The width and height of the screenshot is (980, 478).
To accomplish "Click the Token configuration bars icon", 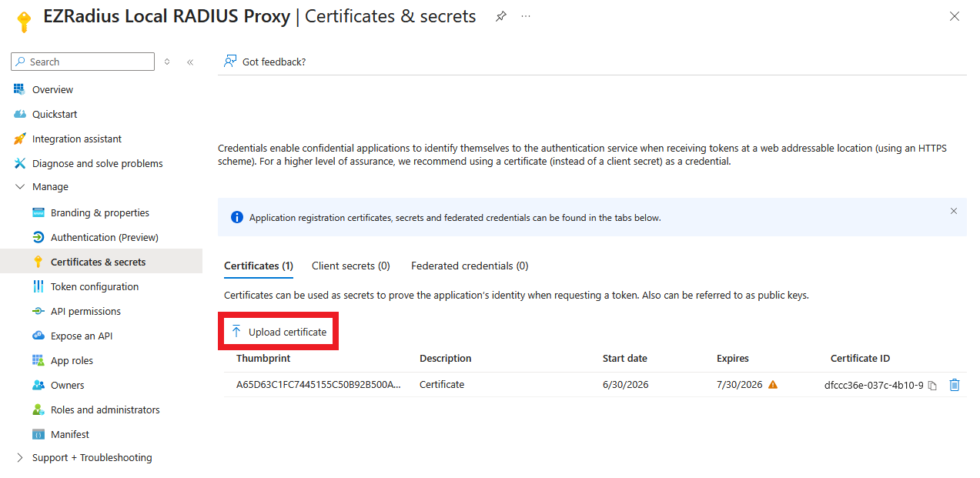I will point(38,286).
